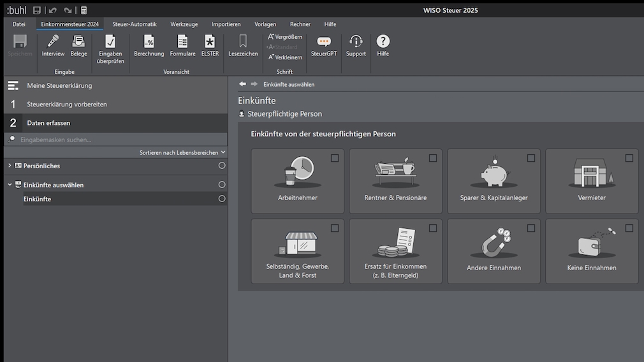Screen dimensions: 644x362
Task: Click the Belege receipts icon
Action: tap(78, 45)
